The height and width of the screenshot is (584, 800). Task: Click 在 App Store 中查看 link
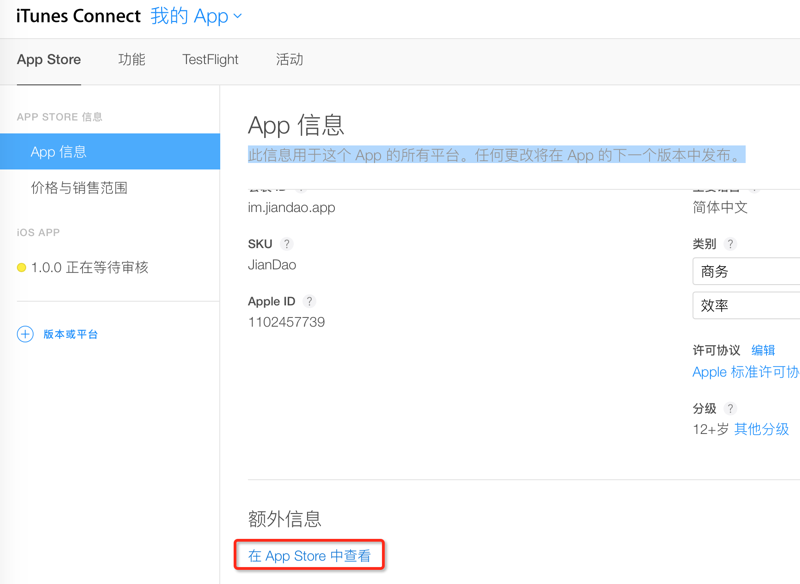pyautogui.click(x=309, y=555)
